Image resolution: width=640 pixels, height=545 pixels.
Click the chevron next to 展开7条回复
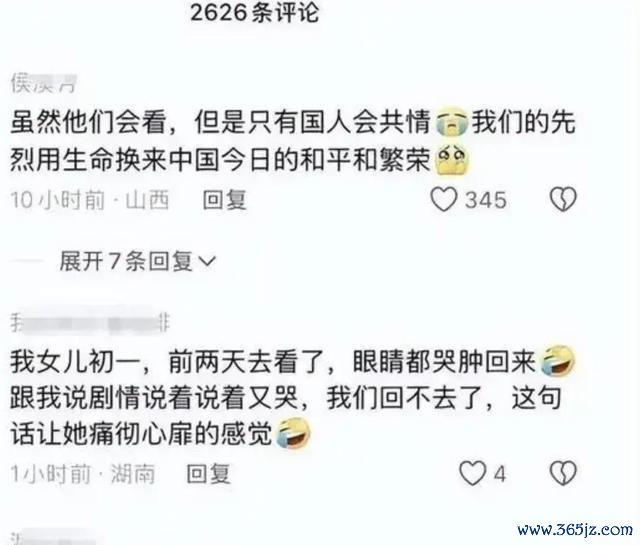point(206,261)
